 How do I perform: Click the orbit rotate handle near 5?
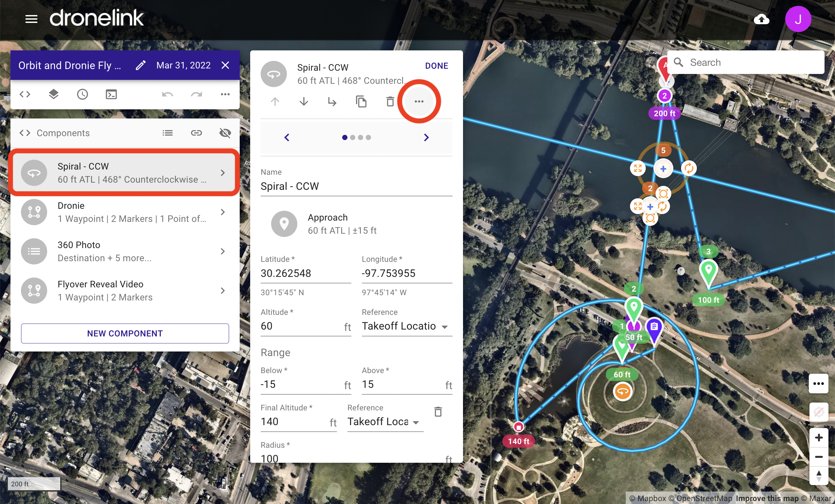689,168
